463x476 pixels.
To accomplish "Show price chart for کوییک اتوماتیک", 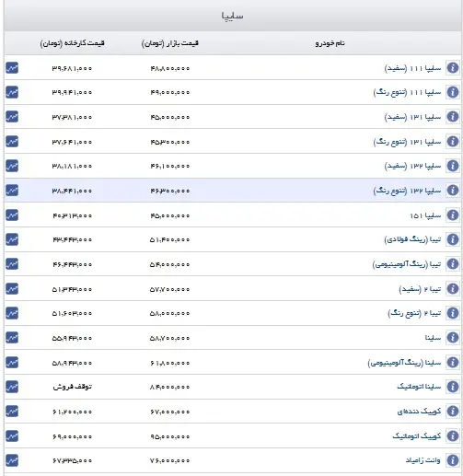I will click(x=12, y=435).
